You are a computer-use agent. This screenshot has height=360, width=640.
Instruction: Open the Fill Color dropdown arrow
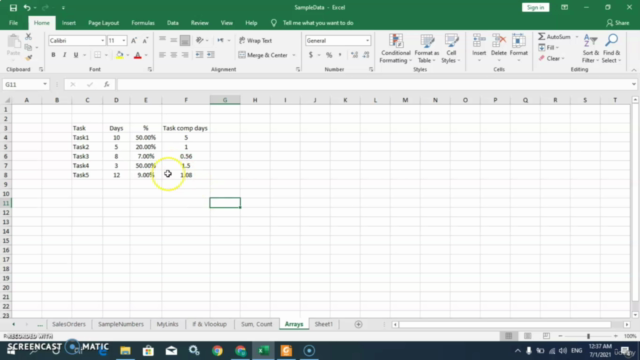tap(128, 55)
